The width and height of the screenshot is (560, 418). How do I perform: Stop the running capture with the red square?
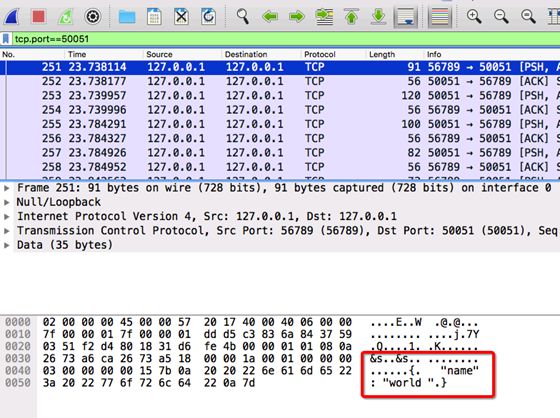(39, 16)
